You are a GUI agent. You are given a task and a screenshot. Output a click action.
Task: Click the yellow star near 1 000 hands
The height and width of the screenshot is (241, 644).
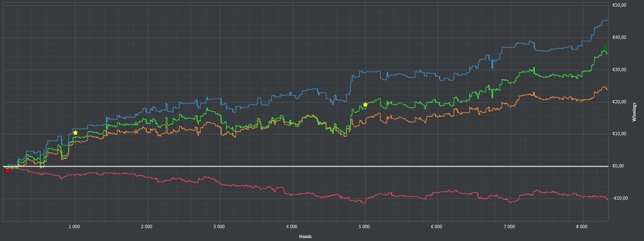click(x=75, y=133)
